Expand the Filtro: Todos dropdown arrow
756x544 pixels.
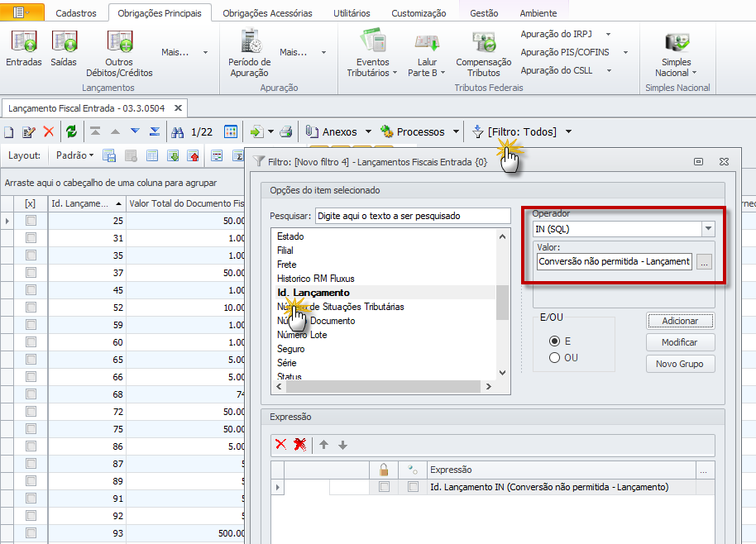coord(568,131)
